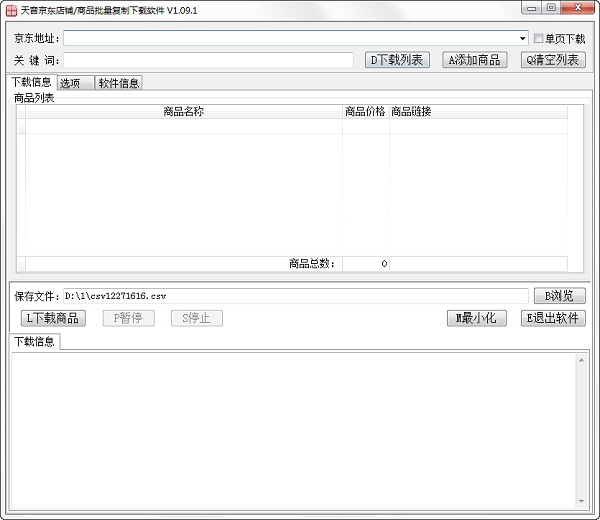The height and width of the screenshot is (520, 600).
Task: Minimize the window from title bar
Action: (x=532, y=8)
